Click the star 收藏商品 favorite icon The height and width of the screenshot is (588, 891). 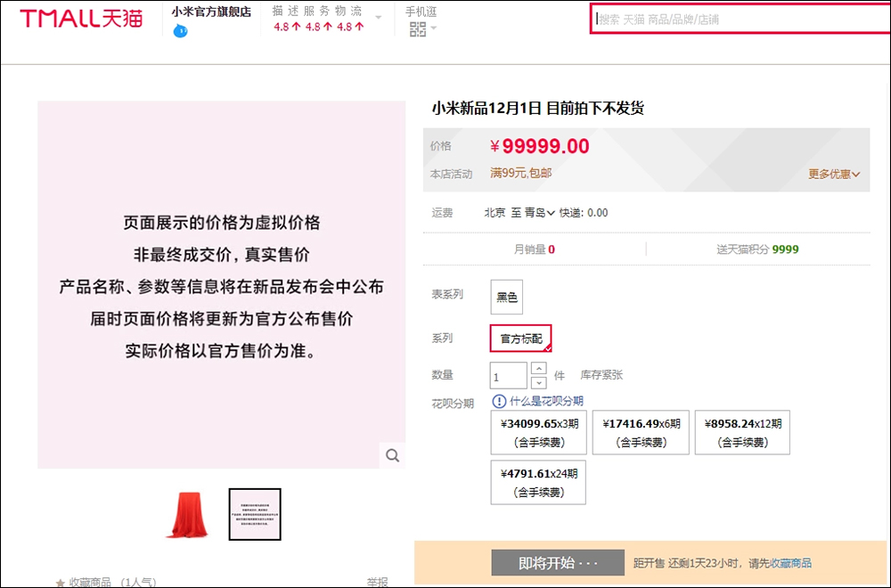[61, 583]
